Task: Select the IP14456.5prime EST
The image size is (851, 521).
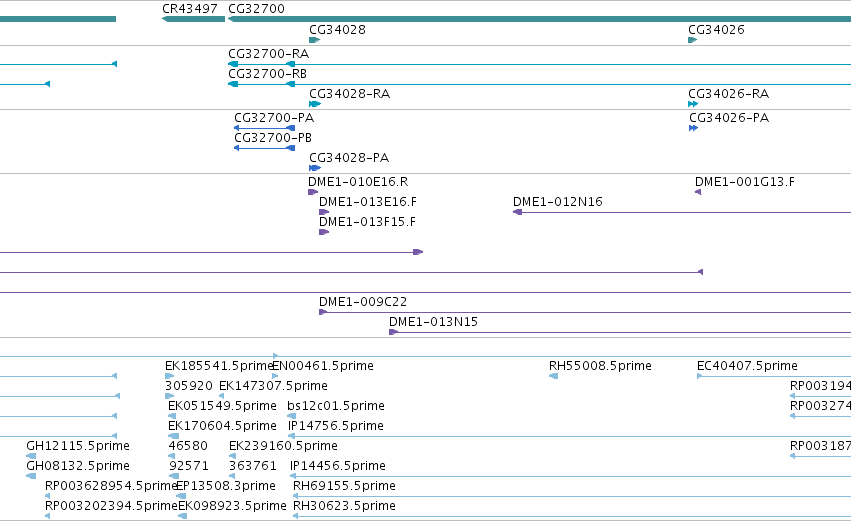Action: click(570, 476)
